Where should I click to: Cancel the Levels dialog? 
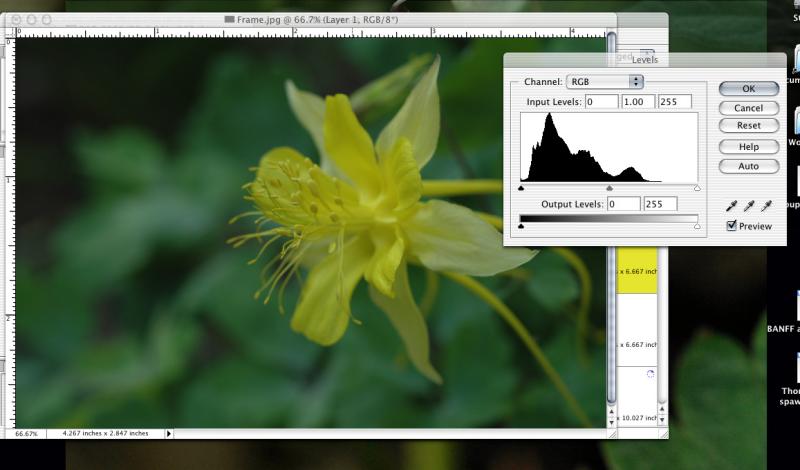(x=748, y=108)
